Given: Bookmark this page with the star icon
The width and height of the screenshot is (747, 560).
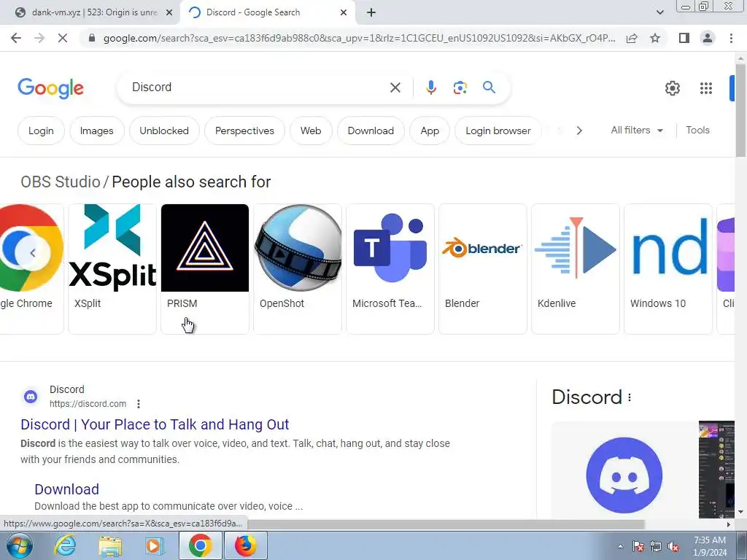Looking at the screenshot, I should pos(655,38).
